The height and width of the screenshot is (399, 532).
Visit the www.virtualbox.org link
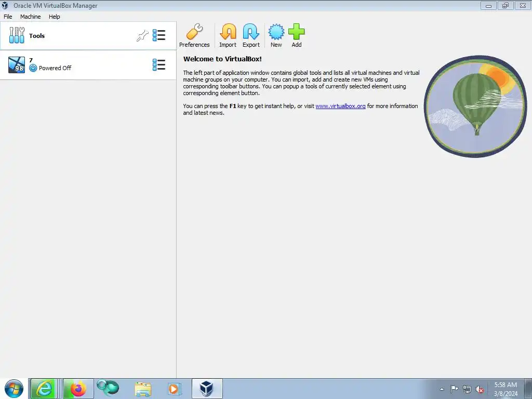pos(341,106)
